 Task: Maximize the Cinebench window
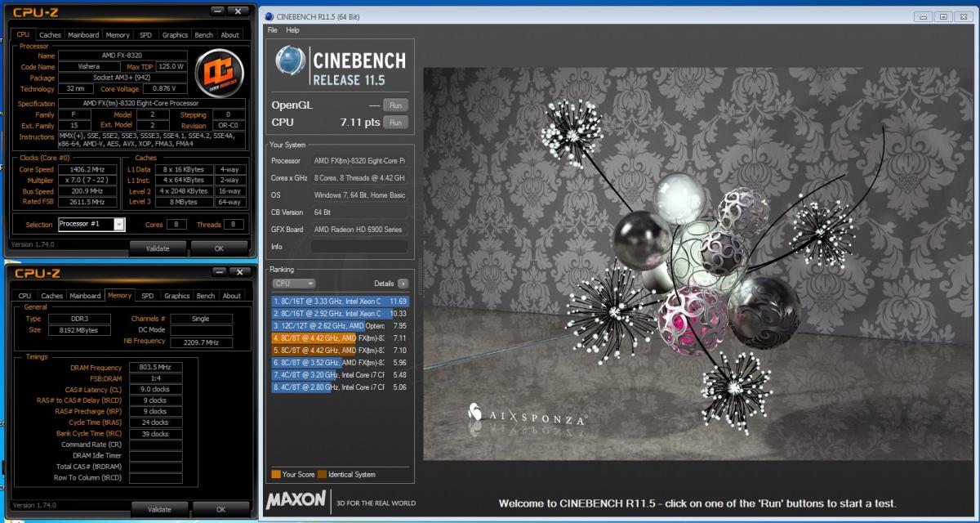click(942, 16)
